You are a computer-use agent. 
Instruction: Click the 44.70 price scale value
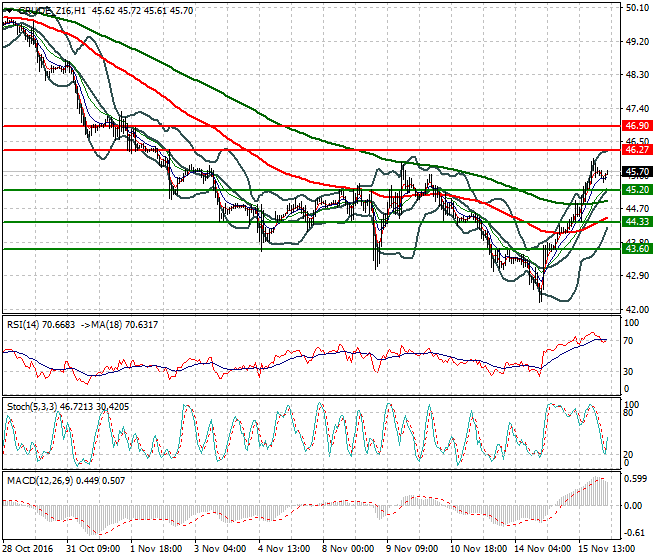pyautogui.click(x=637, y=208)
